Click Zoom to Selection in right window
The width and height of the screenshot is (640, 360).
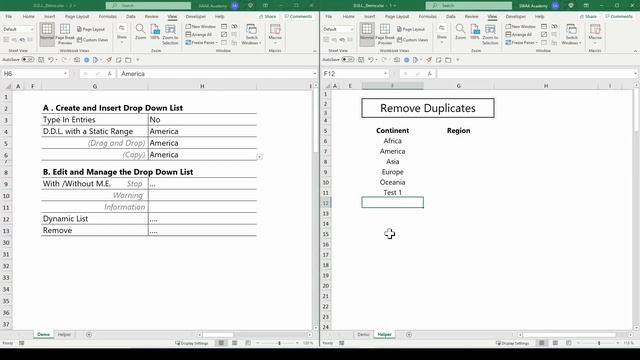pyautogui.click(x=490, y=34)
